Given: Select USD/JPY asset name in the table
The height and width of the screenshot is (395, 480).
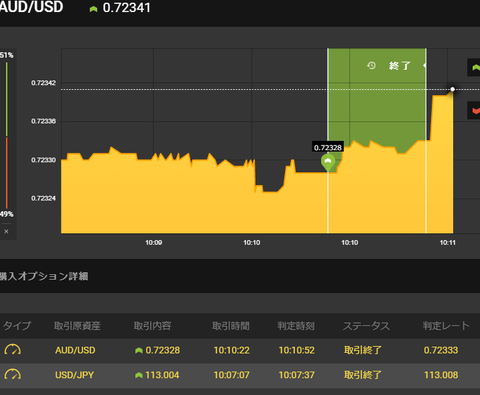Looking at the screenshot, I should click(74, 375).
